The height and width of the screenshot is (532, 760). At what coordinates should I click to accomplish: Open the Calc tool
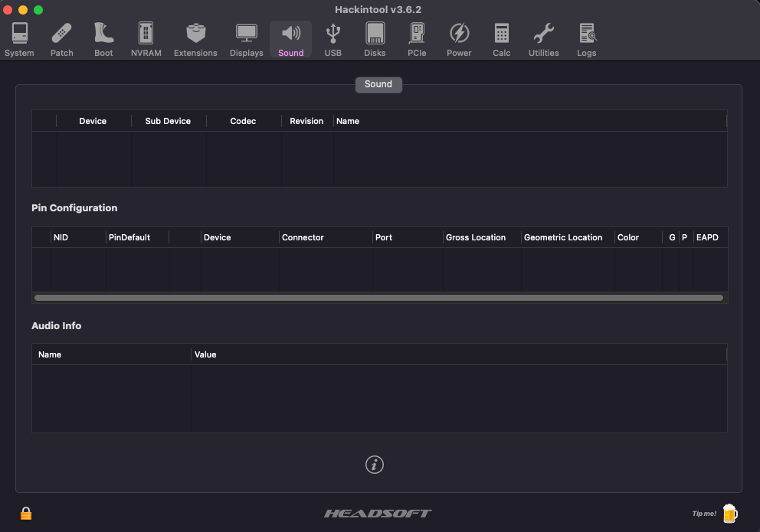[501, 39]
